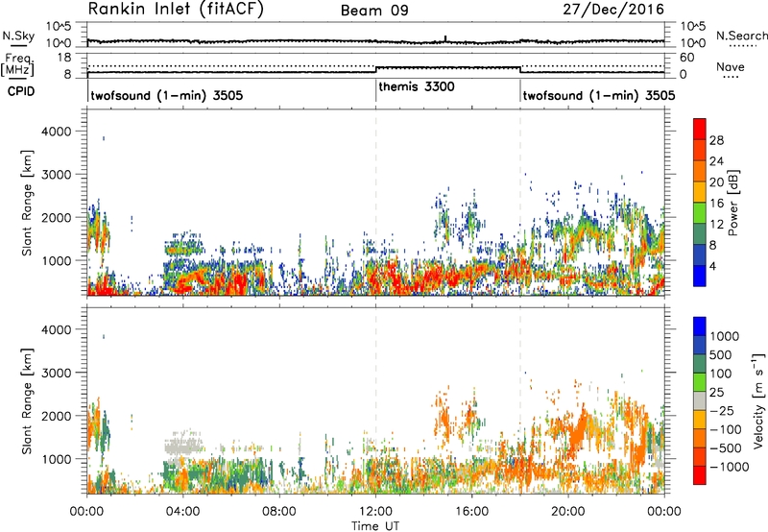Click isolated echo near 3800 km in Power panel

[104, 138]
